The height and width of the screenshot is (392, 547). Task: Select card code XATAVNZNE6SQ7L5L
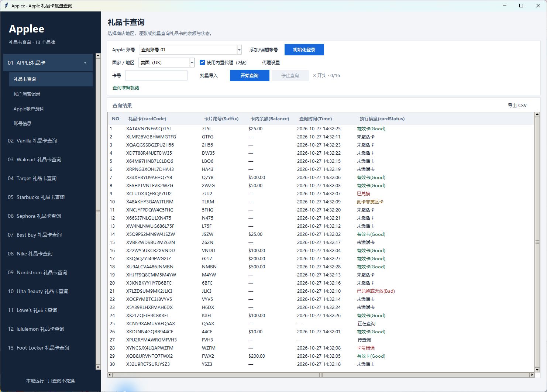pyautogui.click(x=149, y=129)
